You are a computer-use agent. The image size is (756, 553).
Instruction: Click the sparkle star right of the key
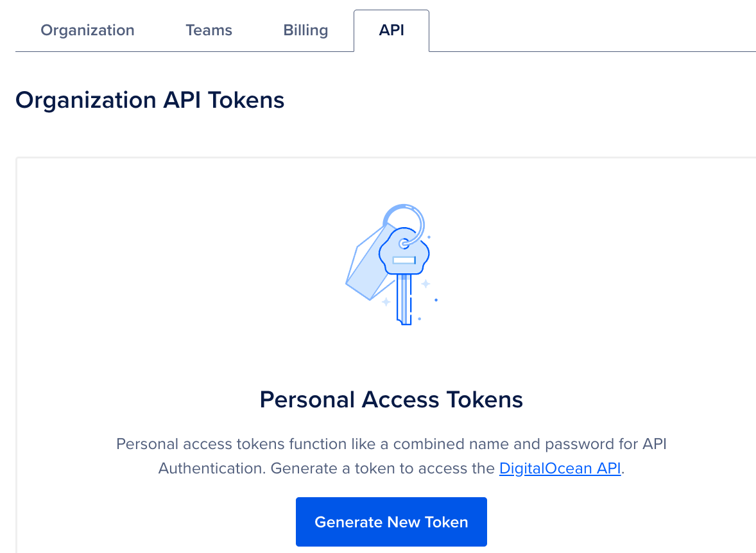pos(425,283)
